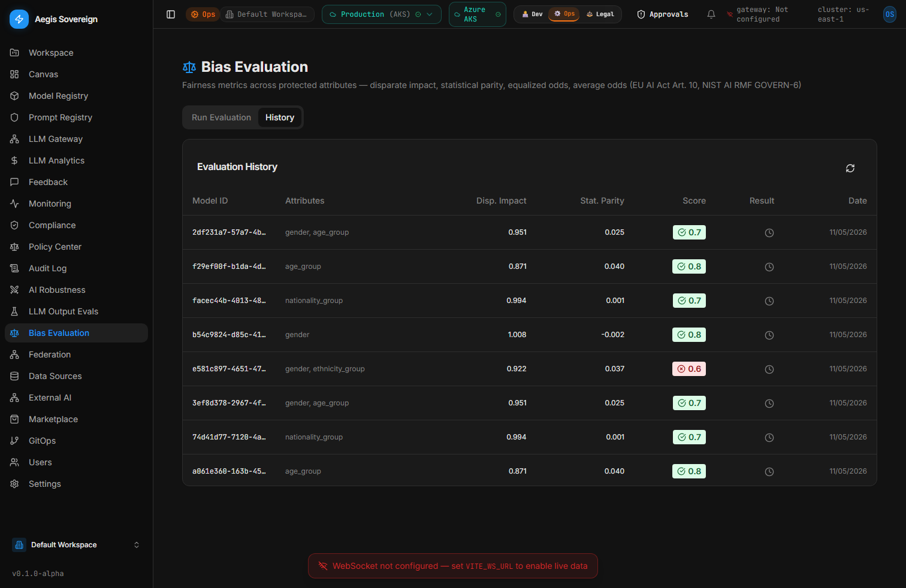Open Monitoring pulse icon
Screen dimensions: 906x588
[14, 204]
